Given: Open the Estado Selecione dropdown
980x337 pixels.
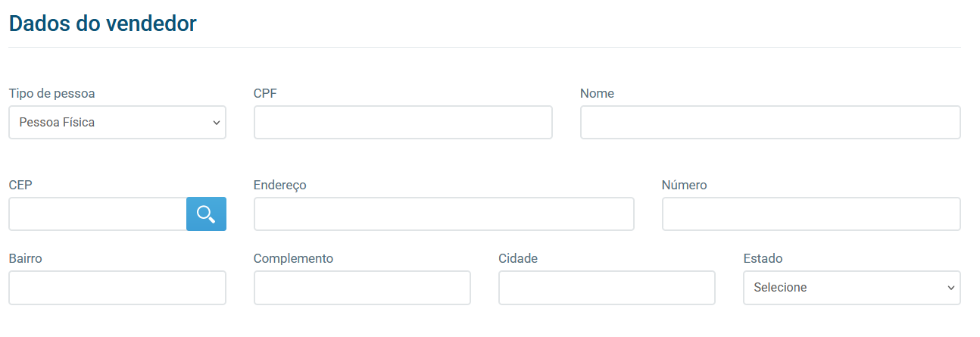Looking at the screenshot, I should pyautogui.click(x=852, y=288).
